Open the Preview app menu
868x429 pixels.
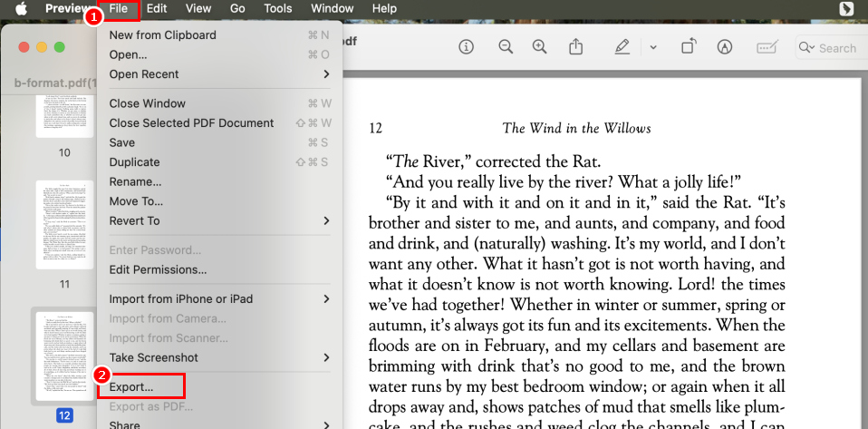point(66,8)
